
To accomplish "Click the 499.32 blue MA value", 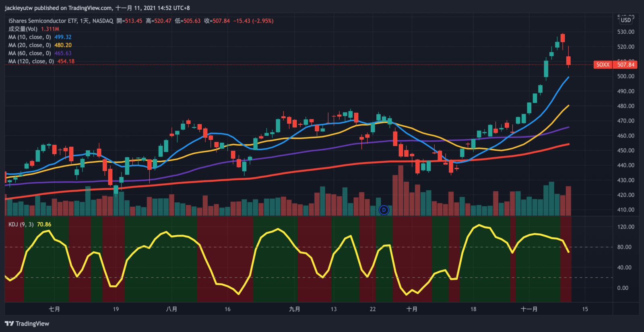I will pos(63,37).
